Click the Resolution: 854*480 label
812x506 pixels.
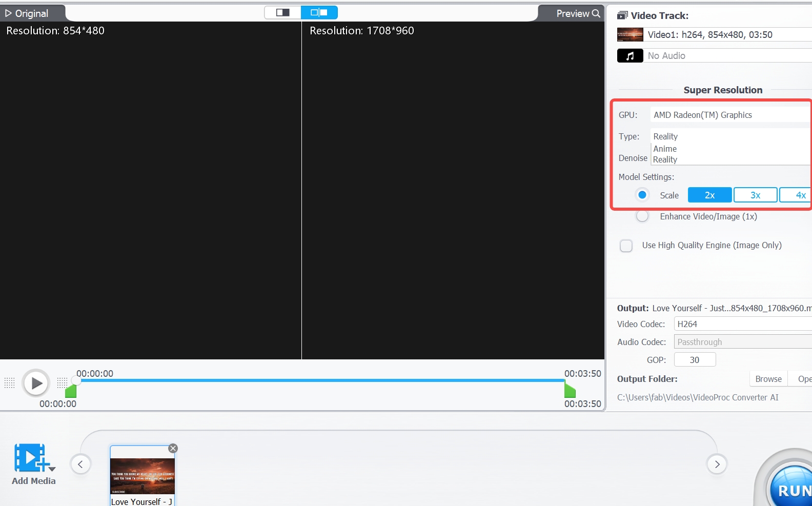pyautogui.click(x=55, y=31)
